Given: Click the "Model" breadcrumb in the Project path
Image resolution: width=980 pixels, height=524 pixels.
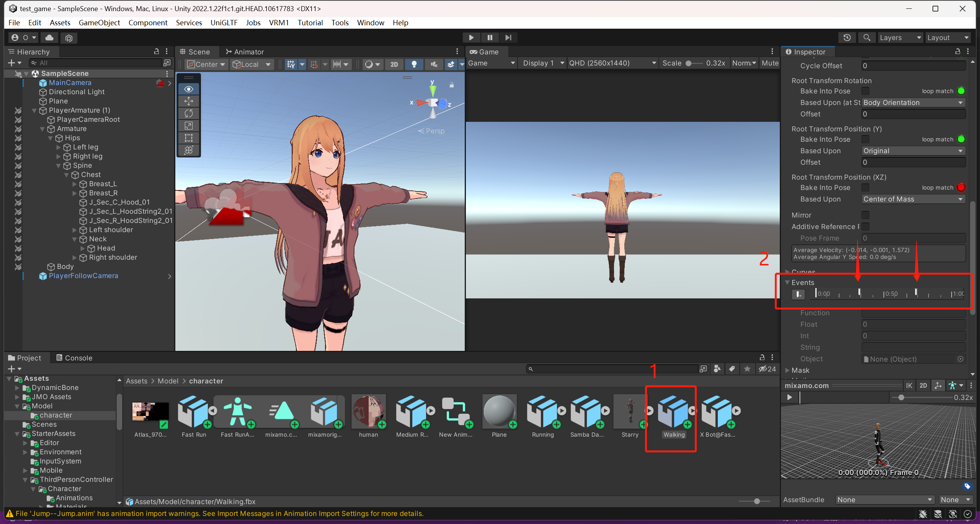Looking at the screenshot, I should tap(168, 381).
